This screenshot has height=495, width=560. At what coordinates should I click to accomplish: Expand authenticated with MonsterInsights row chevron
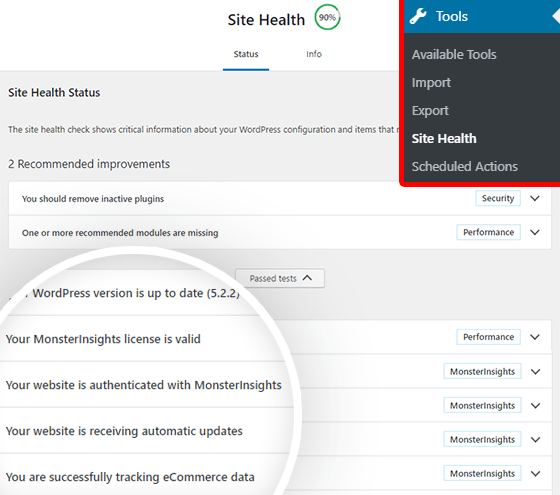click(x=535, y=406)
